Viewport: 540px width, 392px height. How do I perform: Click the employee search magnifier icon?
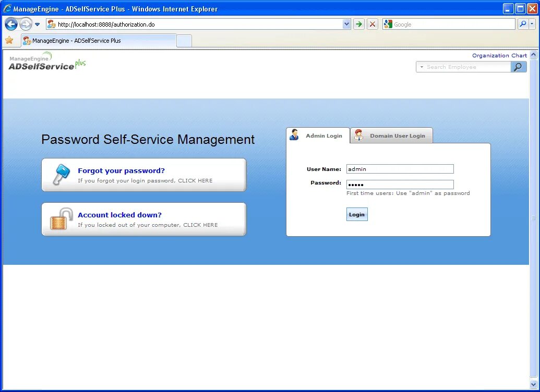pos(518,67)
